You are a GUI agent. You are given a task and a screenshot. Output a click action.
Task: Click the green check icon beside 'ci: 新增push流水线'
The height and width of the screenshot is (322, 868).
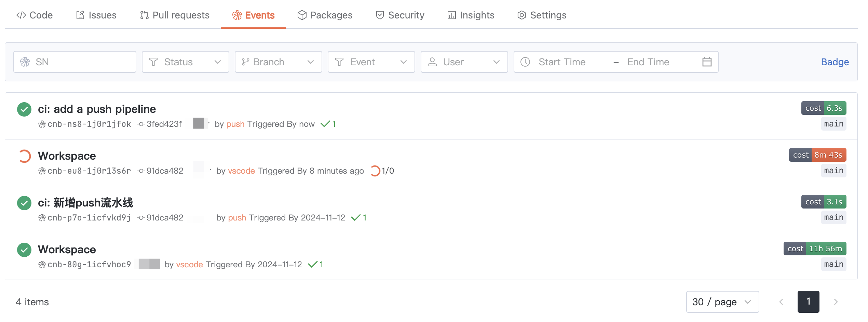tap(24, 203)
